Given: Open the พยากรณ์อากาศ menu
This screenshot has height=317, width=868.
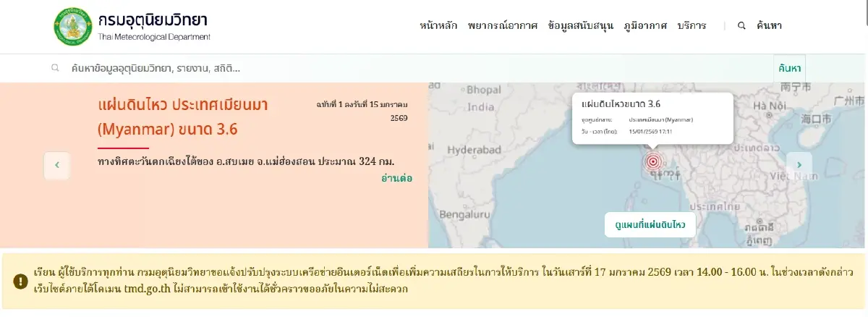Looking at the screenshot, I should (x=503, y=25).
